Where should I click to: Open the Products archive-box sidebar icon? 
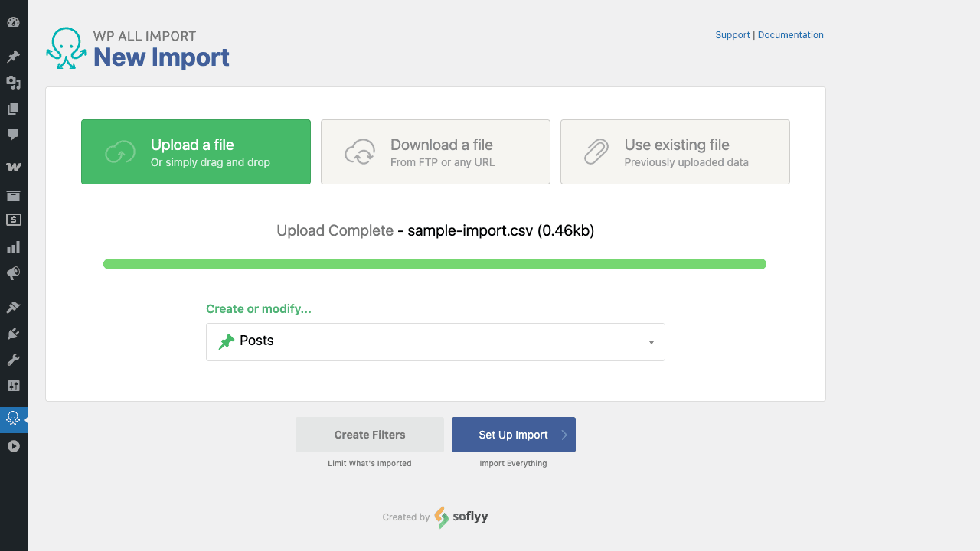13,195
